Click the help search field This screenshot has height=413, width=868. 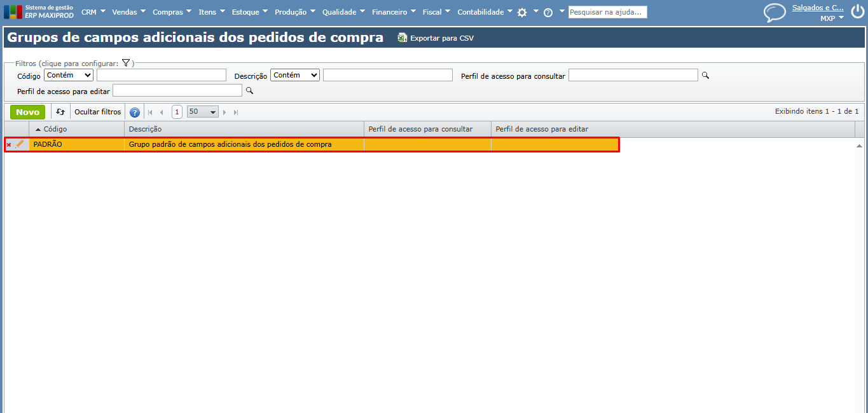point(607,12)
